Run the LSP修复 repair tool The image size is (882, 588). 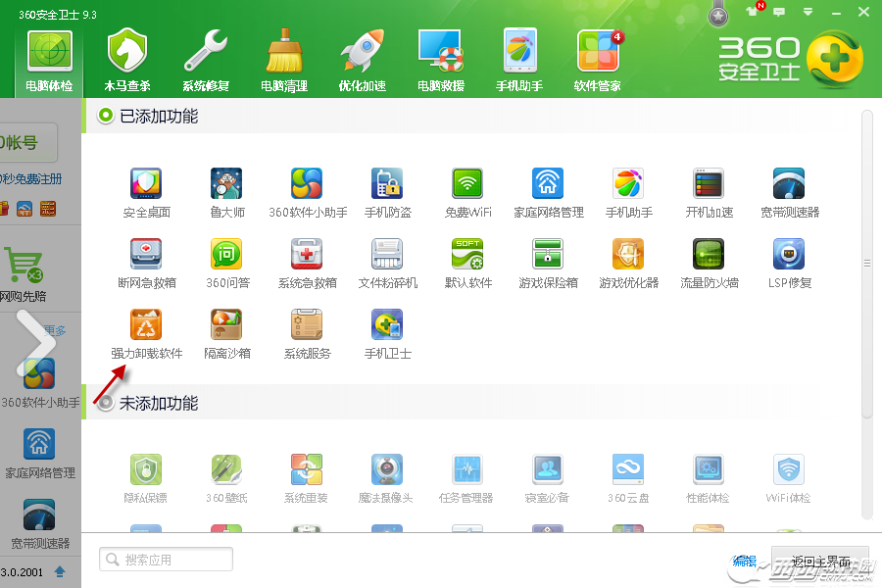pos(788,255)
